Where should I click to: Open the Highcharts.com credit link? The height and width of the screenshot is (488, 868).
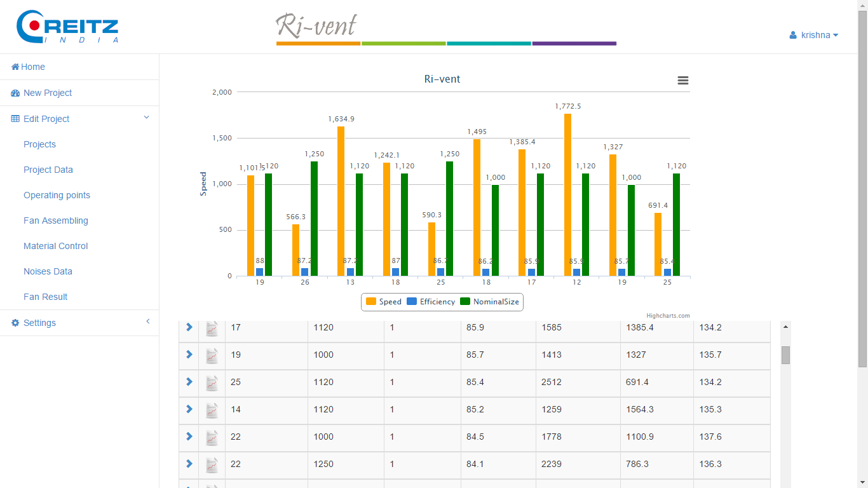(668, 316)
